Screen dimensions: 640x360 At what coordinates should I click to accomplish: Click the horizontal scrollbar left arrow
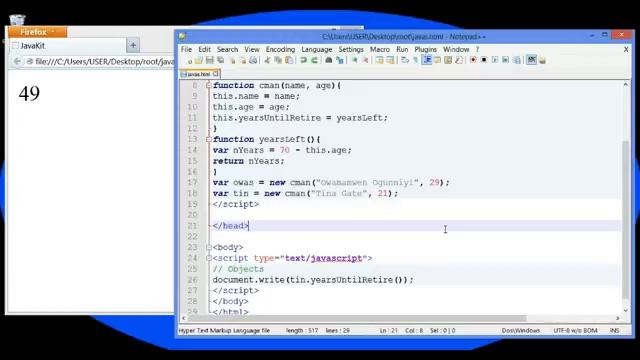coord(184,318)
